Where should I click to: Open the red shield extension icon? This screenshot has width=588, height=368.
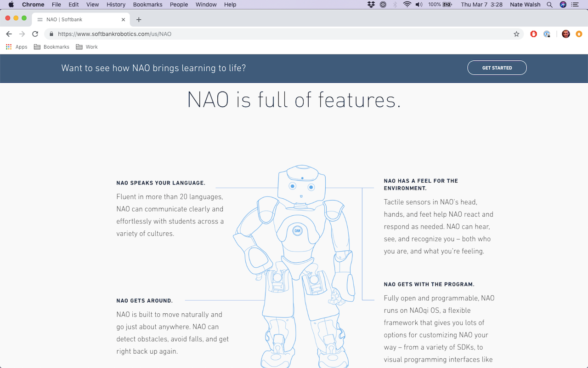(x=533, y=34)
